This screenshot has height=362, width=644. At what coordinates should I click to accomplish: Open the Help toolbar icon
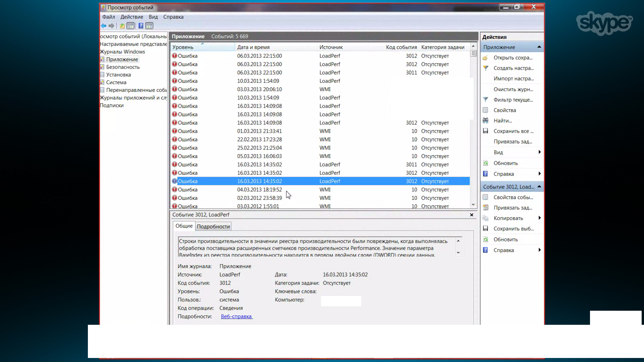(141, 26)
